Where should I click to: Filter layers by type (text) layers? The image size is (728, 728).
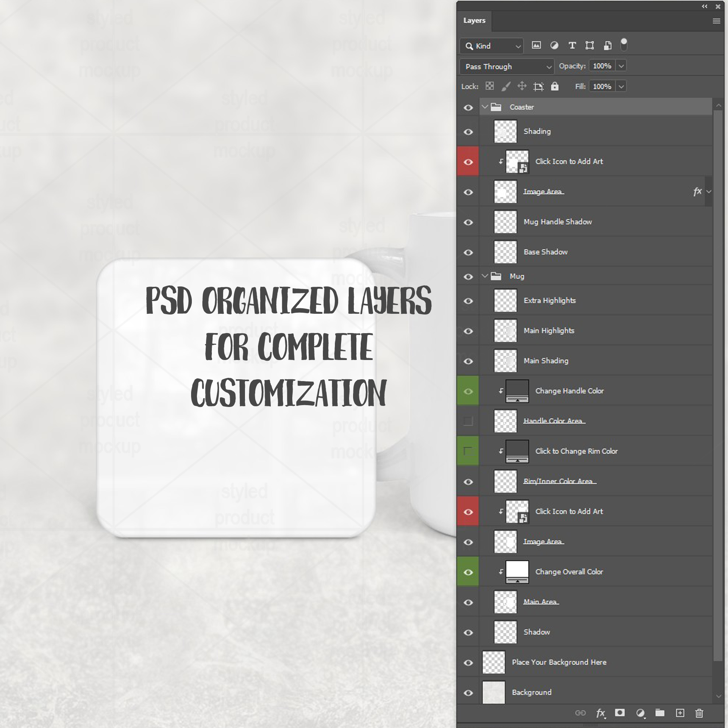[x=571, y=45]
